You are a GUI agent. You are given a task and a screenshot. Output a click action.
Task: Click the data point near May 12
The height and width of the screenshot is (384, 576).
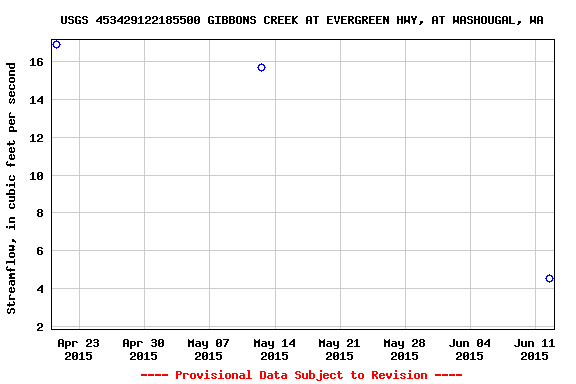261,68
